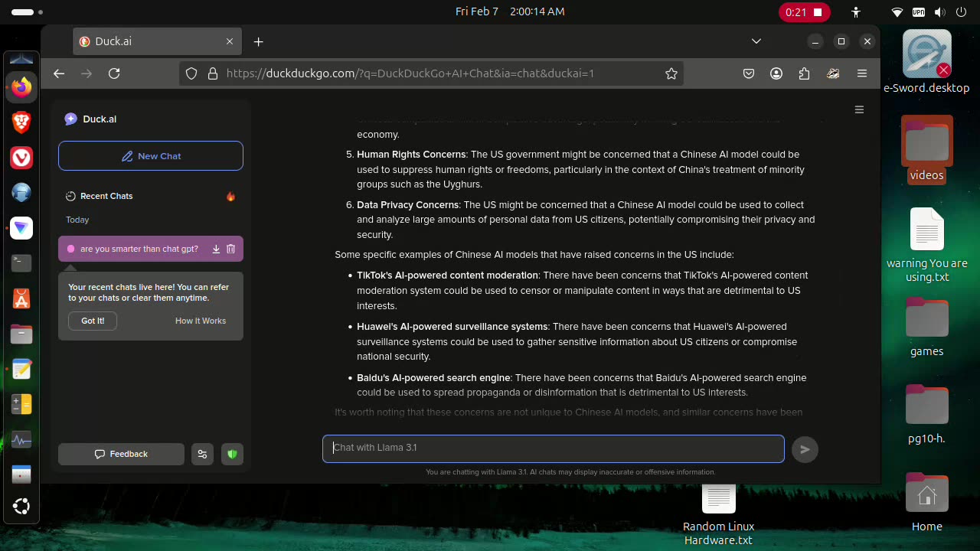Screen dimensions: 980x551
Task: Download the 'are you smarter' chat
Action: 216,249
